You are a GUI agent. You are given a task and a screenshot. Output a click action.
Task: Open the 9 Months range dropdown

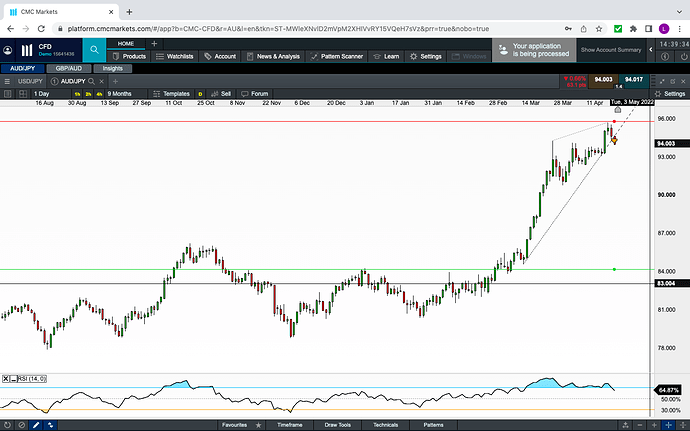coord(119,93)
